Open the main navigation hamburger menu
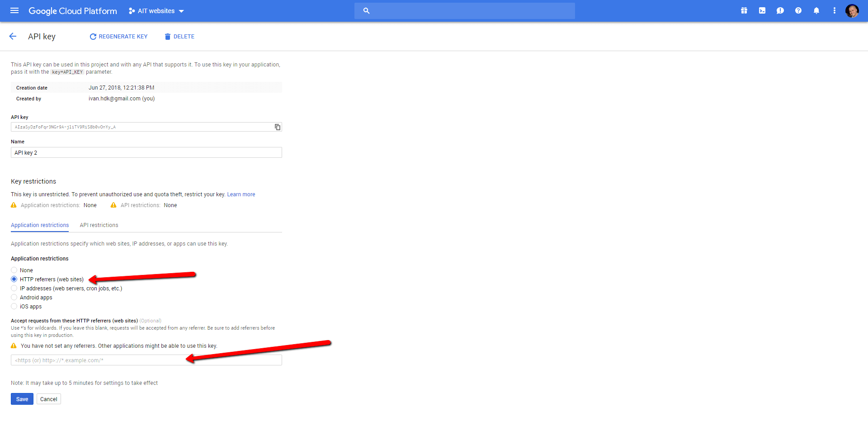The width and height of the screenshot is (868, 445). point(14,11)
